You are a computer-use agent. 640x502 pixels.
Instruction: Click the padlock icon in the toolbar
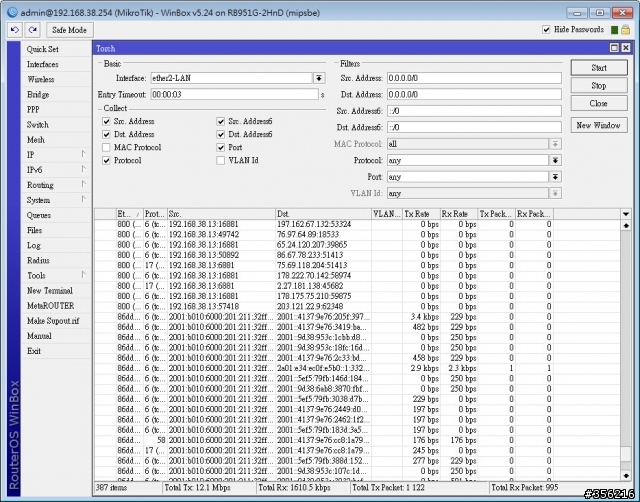pyautogui.click(x=625, y=30)
